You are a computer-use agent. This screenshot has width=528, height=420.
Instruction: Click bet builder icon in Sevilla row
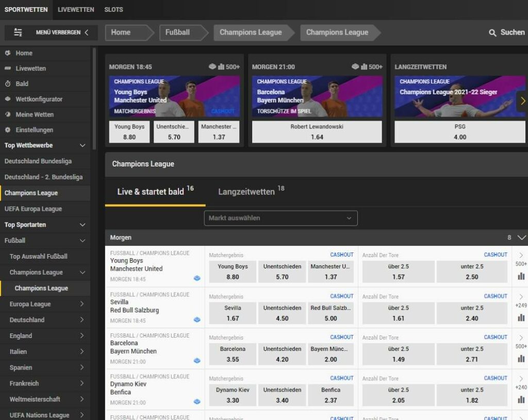coord(197,320)
